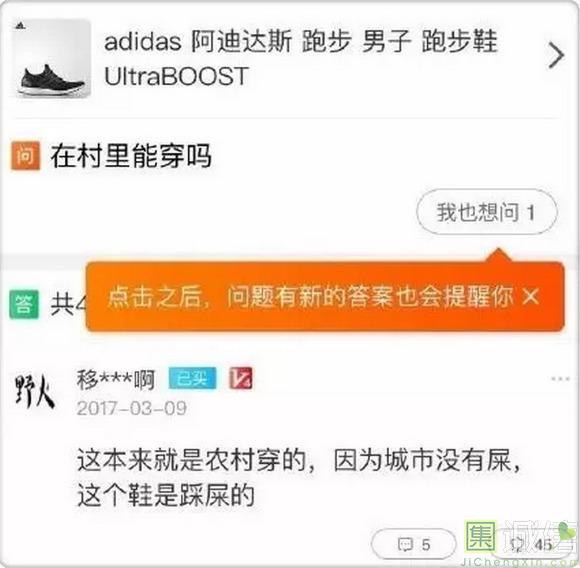Open the adidas 阿迪达斯 跑步鞋 product title
This screenshot has width=580, height=568.
click(301, 58)
